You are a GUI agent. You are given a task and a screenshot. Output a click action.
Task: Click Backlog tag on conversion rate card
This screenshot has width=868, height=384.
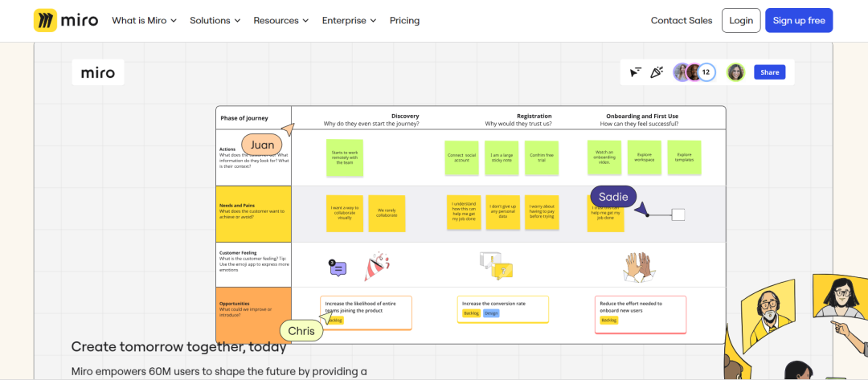coord(471,313)
